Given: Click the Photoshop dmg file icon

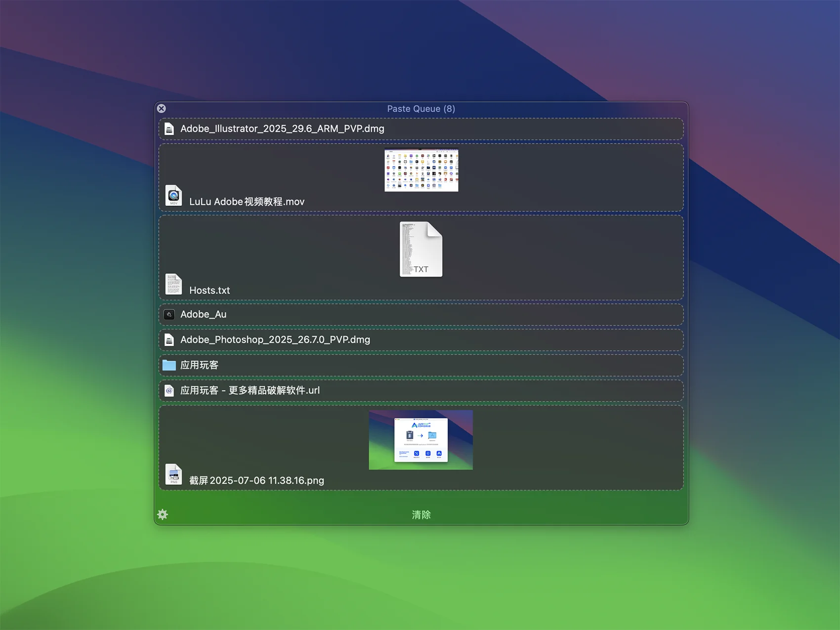Looking at the screenshot, I should pyautogui.click(x=169, y=340).
